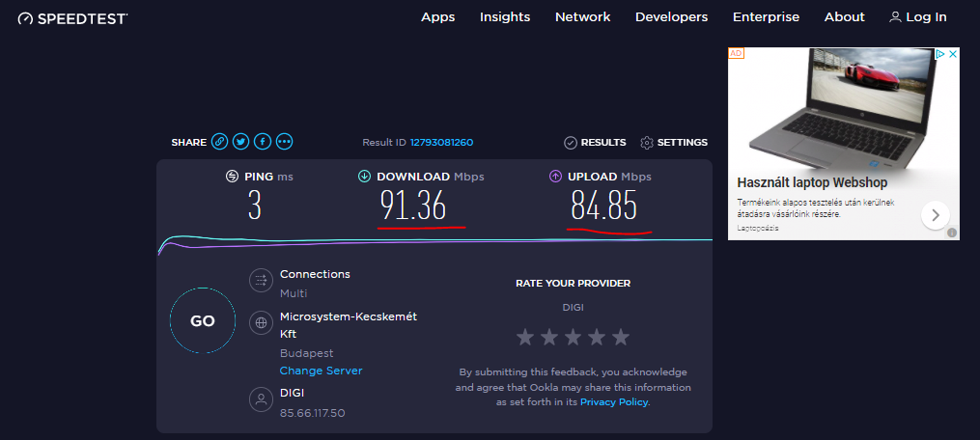The height and width of the screenshot is (440, 980).
Task: Open the Apps menu
Action: click(x=438, y=17)
